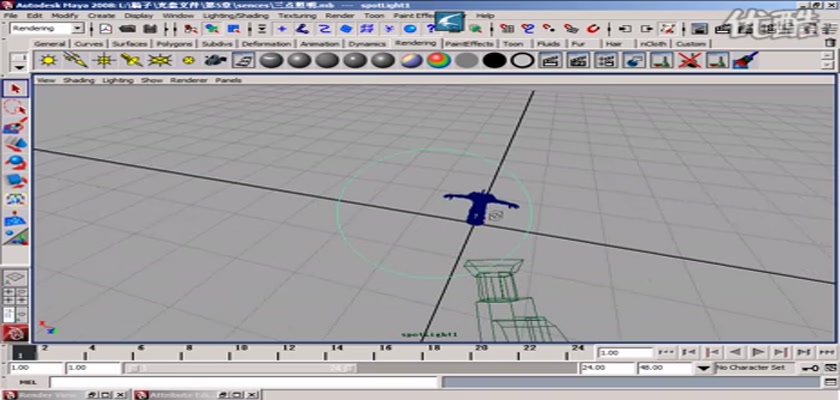Toggle the Auto Keyframe key button
Image resolution: width=840 pixels, height=400 pixels.
coord(809,368)
